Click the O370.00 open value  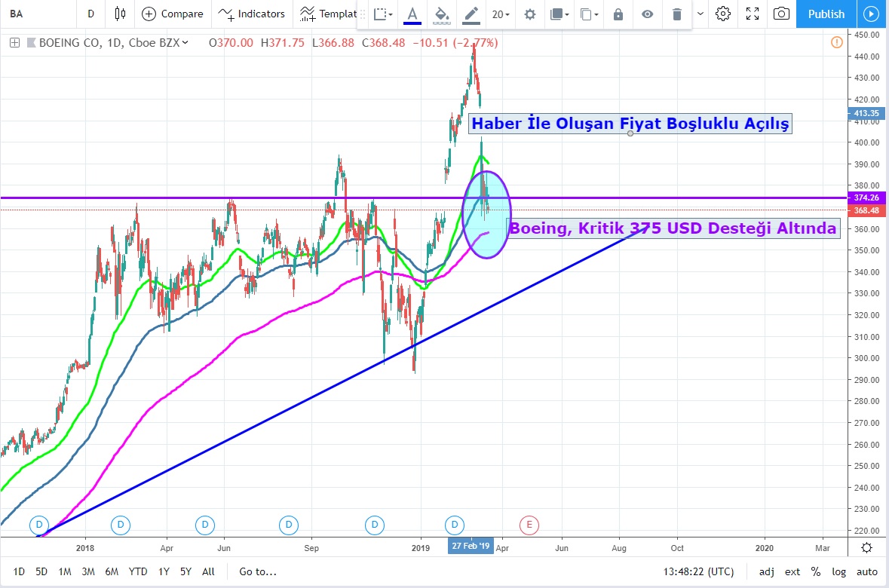coord(231,42)
